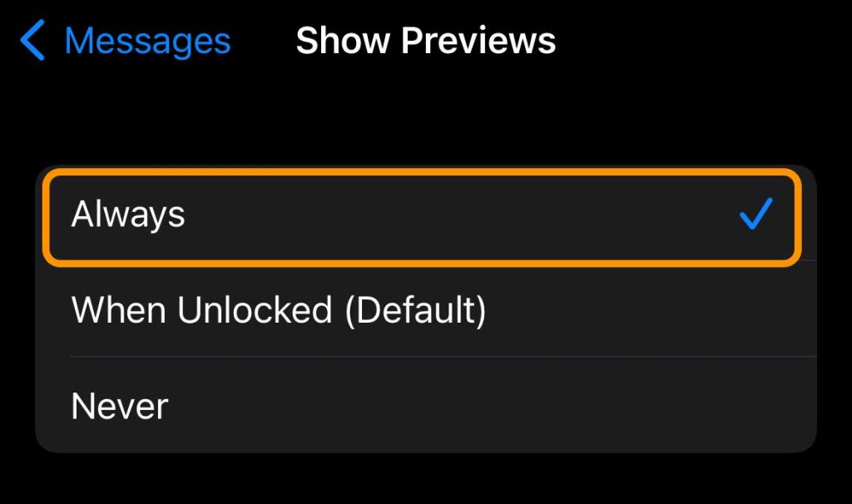Click empty right side of Never row
852x504 pixels.
[x=624, y=406]
